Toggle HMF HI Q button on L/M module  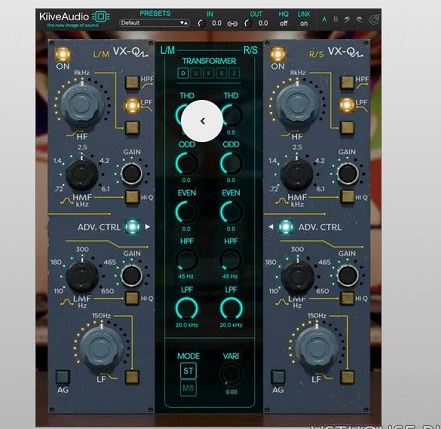[132, 197]
